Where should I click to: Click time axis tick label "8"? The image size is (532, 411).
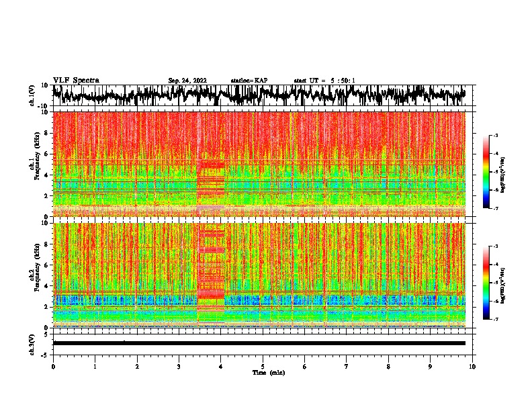point(388,367)
